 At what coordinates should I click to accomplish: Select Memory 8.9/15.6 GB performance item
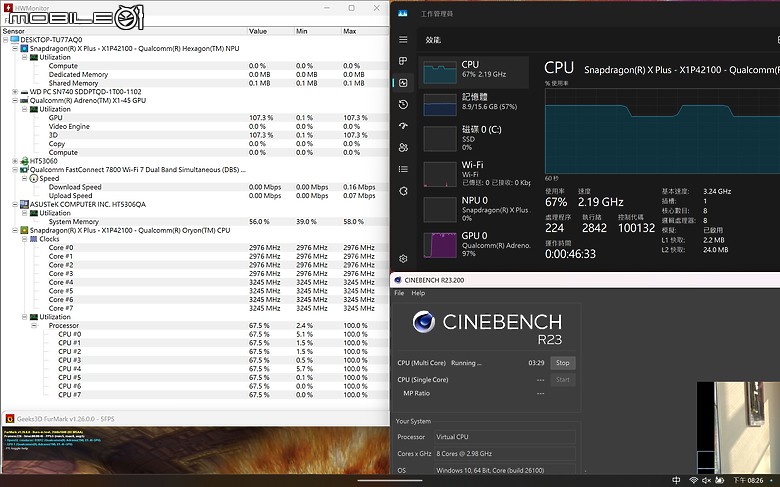pos(474,103)
